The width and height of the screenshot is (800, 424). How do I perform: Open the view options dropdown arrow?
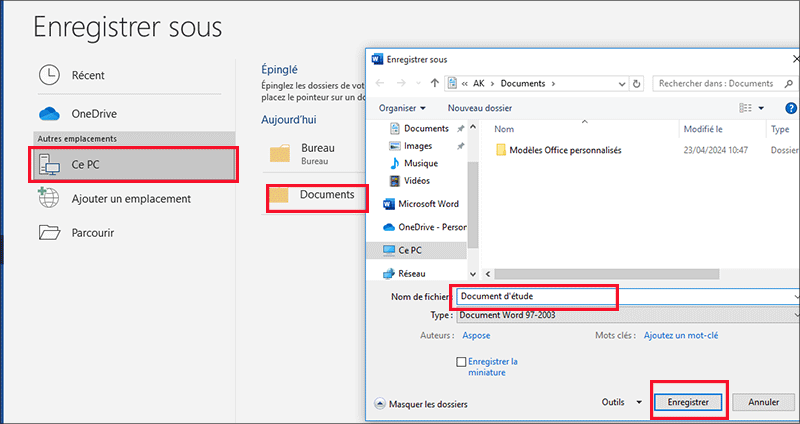[x=761, y=108]
